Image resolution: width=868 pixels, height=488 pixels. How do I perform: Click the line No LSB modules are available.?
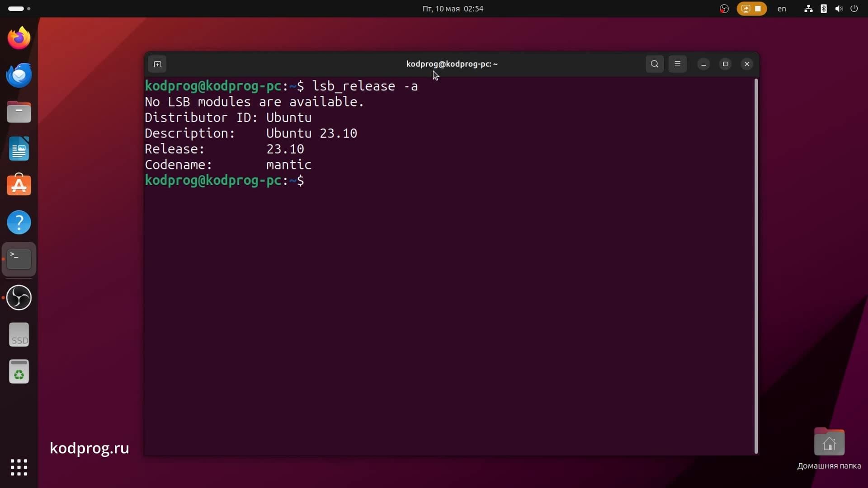point(254,102)
